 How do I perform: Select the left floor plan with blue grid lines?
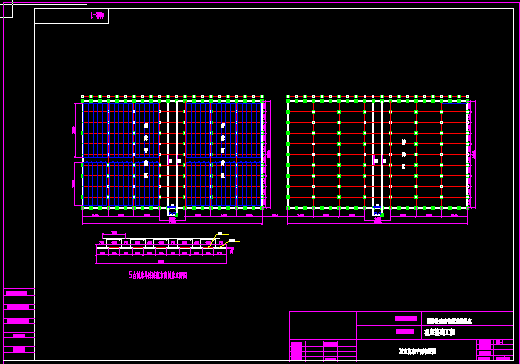[x=172, y=160]
